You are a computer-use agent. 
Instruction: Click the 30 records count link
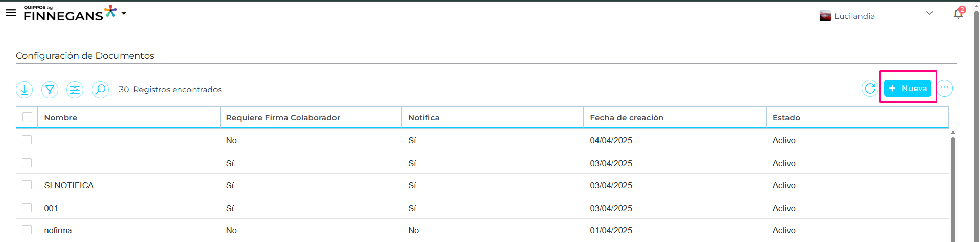pyautogui.click(x=124, y=90)
